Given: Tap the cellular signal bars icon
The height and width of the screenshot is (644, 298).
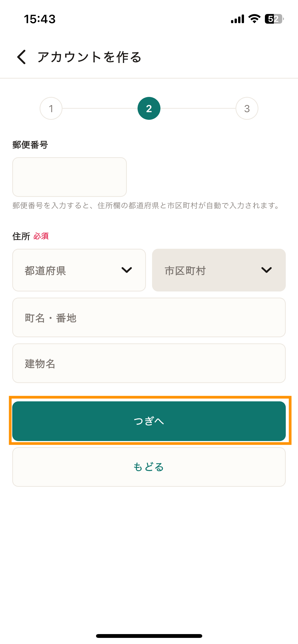Looking at the screenshot, I should [x=237, y=19].
